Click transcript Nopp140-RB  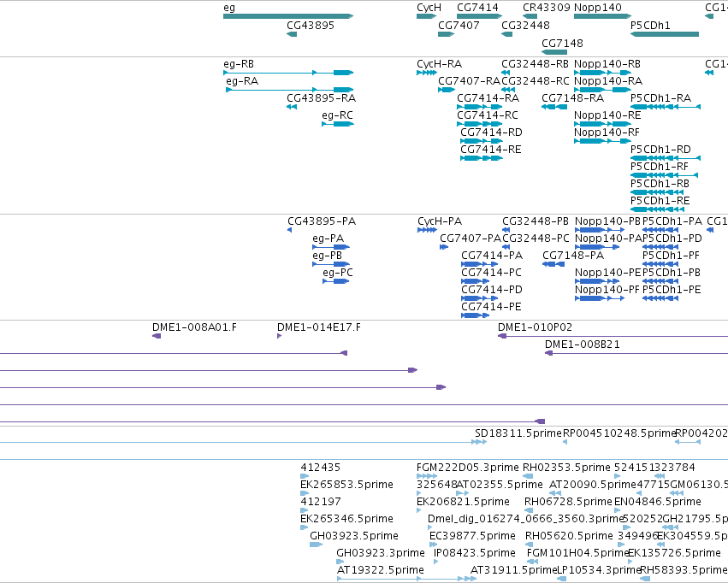(607, 64)
